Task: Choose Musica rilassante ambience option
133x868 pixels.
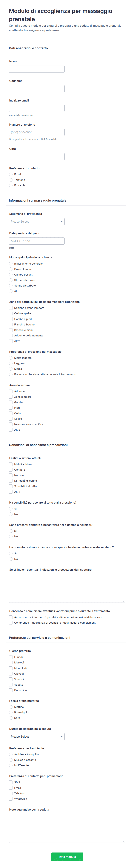Action: click(x=11, y=760)
